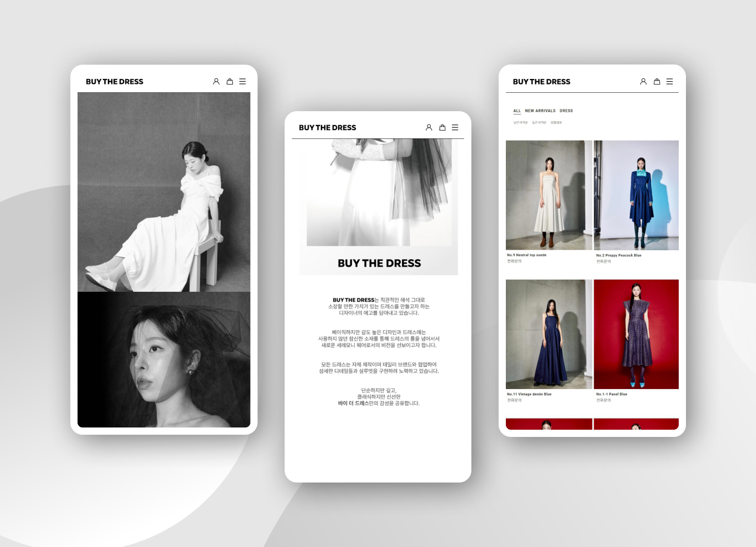Viewport: 756px width, 547px height.
Task: Click the seated white dress photo on left phone
Action: tap(164, 192)
